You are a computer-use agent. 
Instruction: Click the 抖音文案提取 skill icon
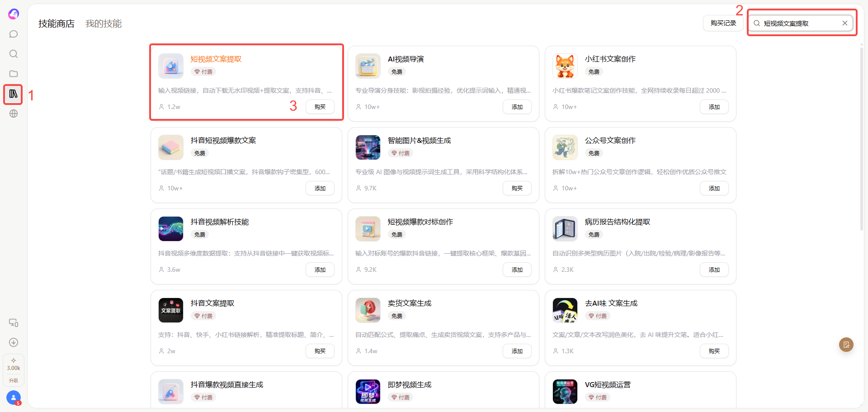(171, 310)
